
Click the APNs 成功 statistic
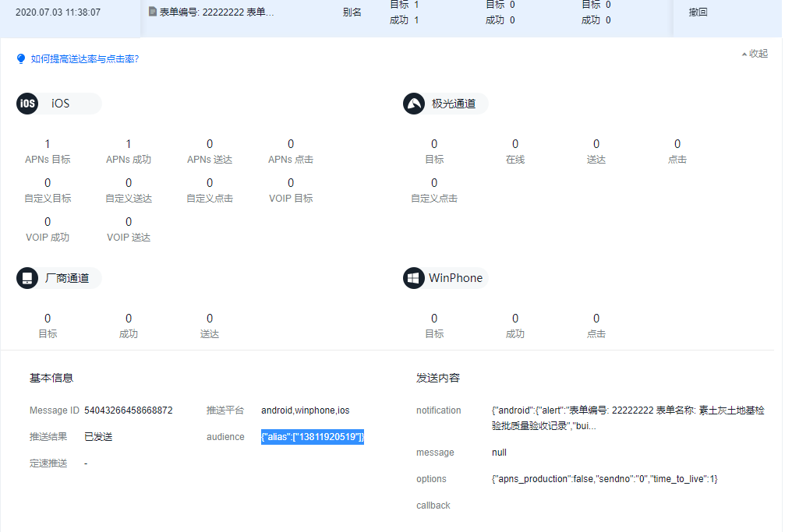coord(129,151)
